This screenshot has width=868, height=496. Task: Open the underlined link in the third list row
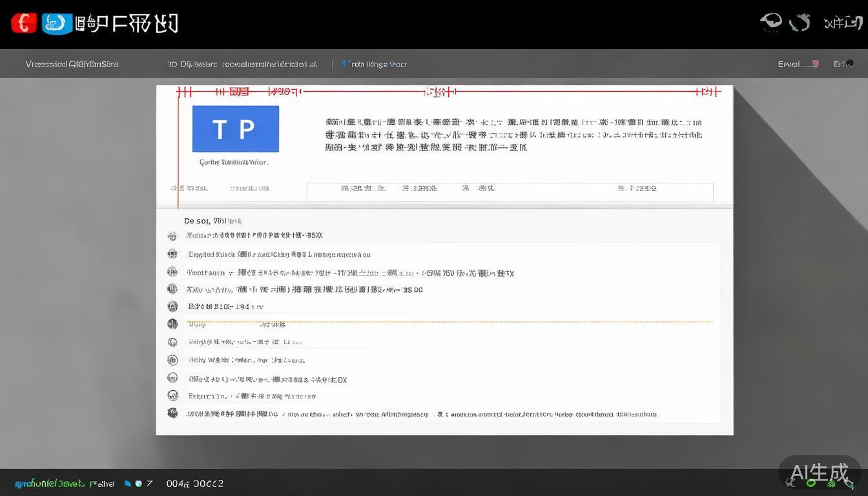pyautogui.click(x=368, y=273)
